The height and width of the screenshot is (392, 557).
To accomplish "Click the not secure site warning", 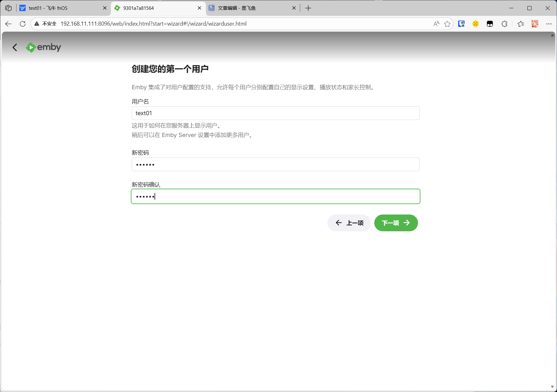I will point(45,24).
